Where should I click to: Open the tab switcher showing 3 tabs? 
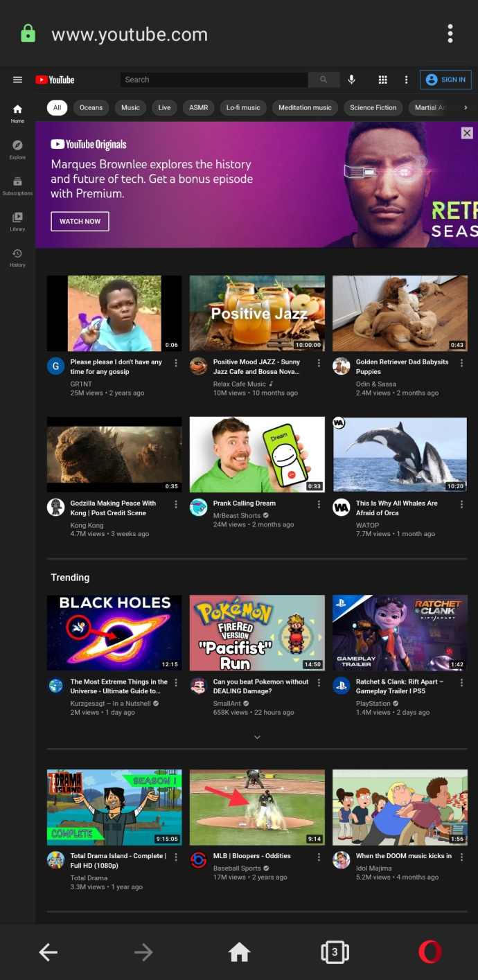pyautogui.click(x=335, y=952)
